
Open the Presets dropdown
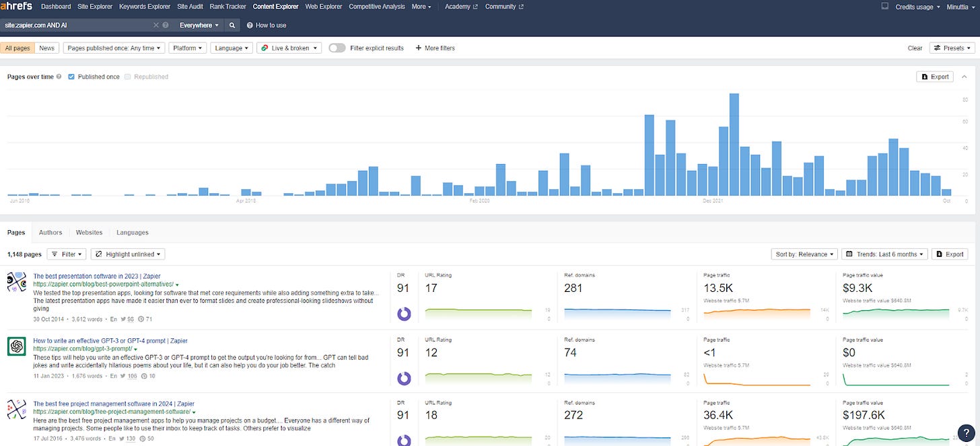952,48
